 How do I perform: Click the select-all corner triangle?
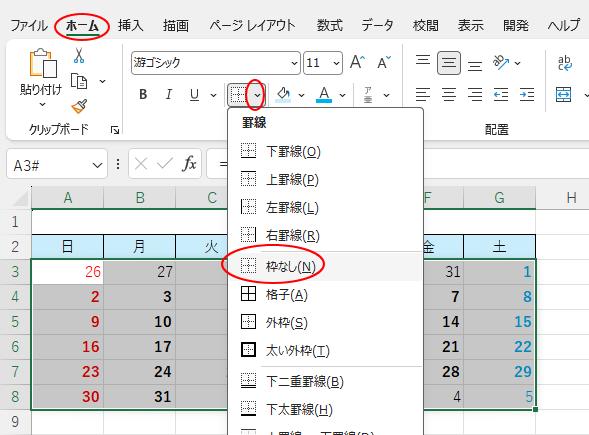click(21, 198)
